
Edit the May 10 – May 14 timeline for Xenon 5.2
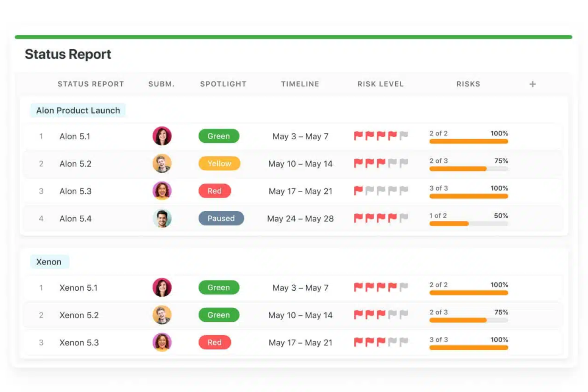click(x=300, y=315)
